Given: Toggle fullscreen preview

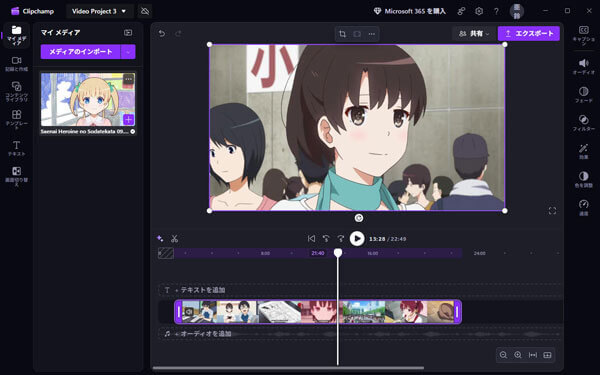Looking at the screenshot, I should pos(552,211).
